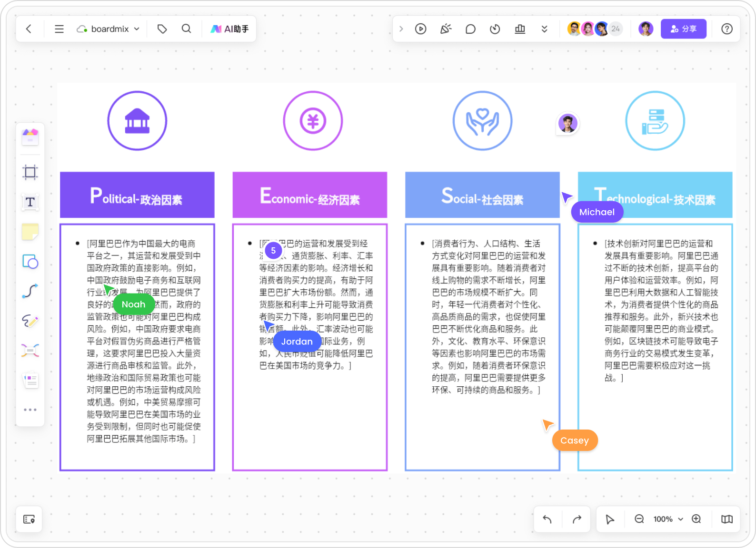
Task: Open the minimap icon
Action: pyautogui.click(x=727, y=519)
